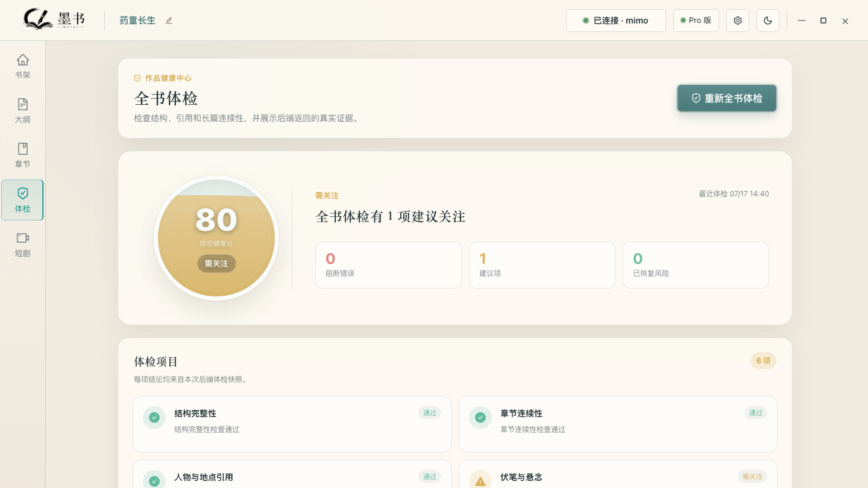This screenshot has width=868, height=488.
Task: Click the 已连接 · mimo connection status
Action: point(615,20)
